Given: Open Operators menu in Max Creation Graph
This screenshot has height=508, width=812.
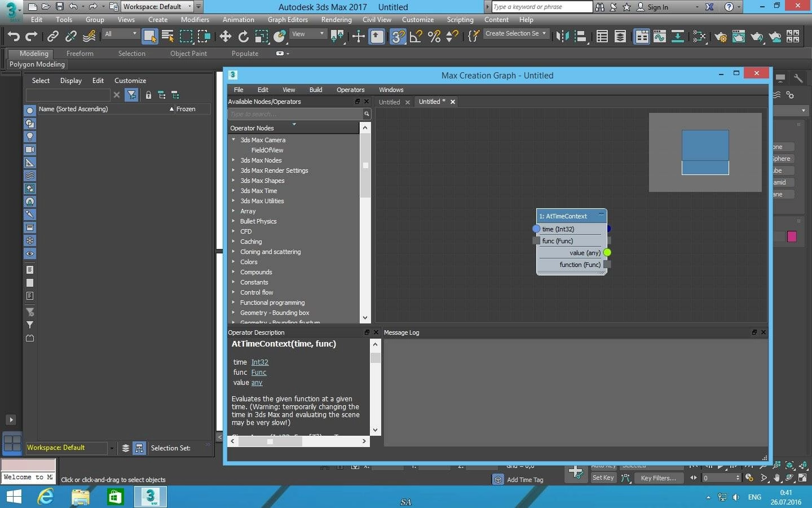Looking at the screenshot, I should pyautogui.click(x=350, y=90).
